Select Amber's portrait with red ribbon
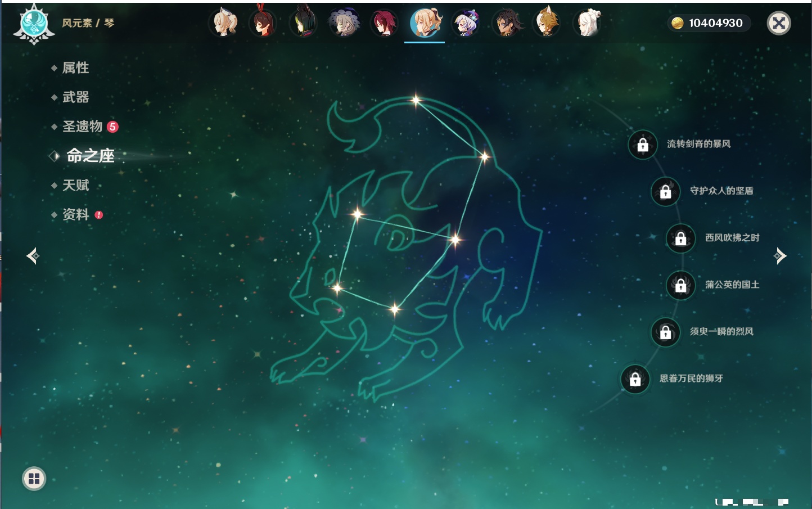Screen dimensions: 812x509 pos(263,24)
